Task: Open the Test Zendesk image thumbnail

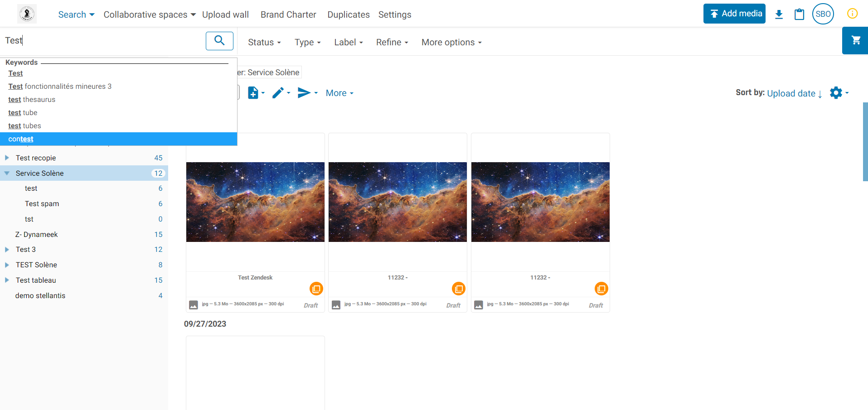Action: click(255, 202)
